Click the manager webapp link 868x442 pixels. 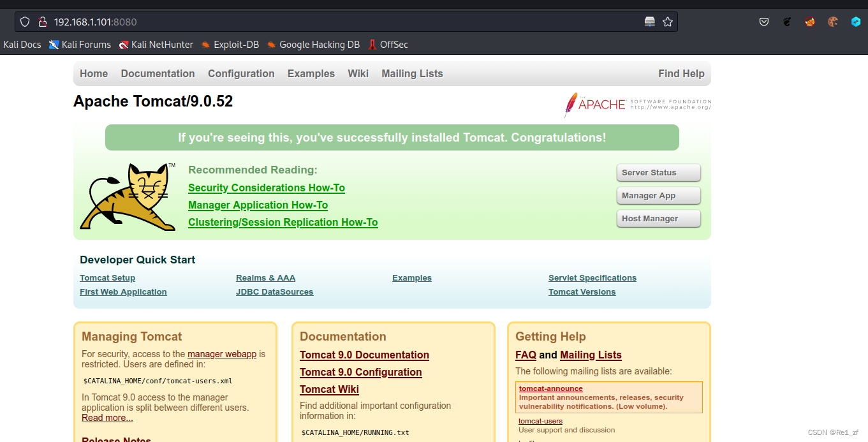tap(222, 354)
